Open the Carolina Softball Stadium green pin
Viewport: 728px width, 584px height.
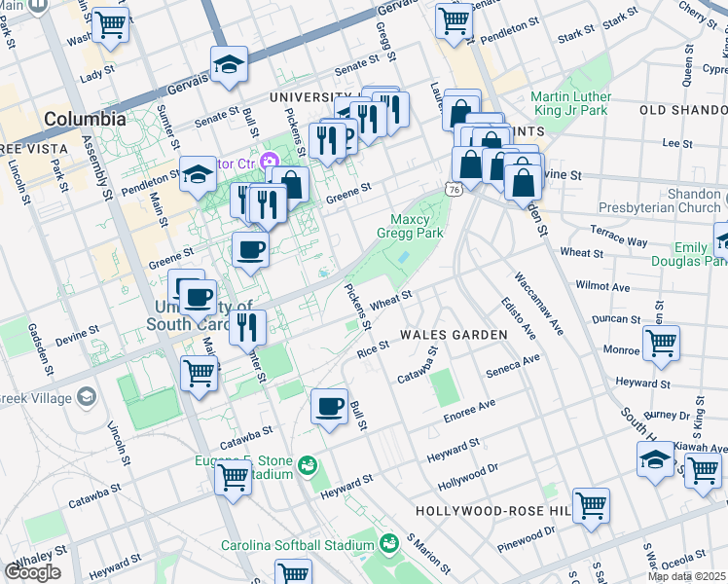click(x=389, y=544)
